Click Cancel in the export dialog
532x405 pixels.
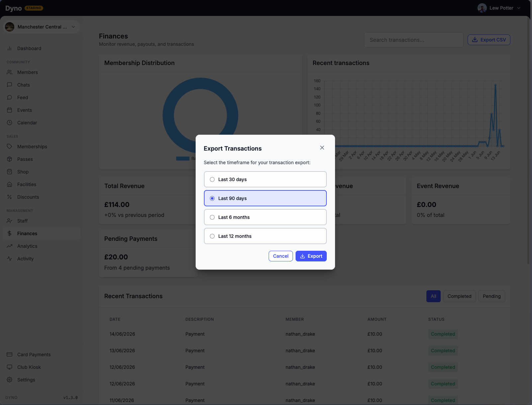[x=281, y=256]
